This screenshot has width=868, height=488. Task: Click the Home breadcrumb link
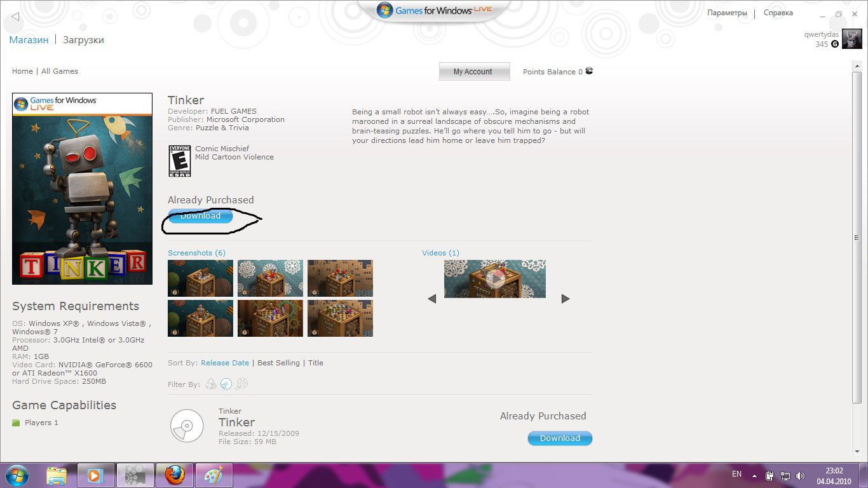[22, 71]
